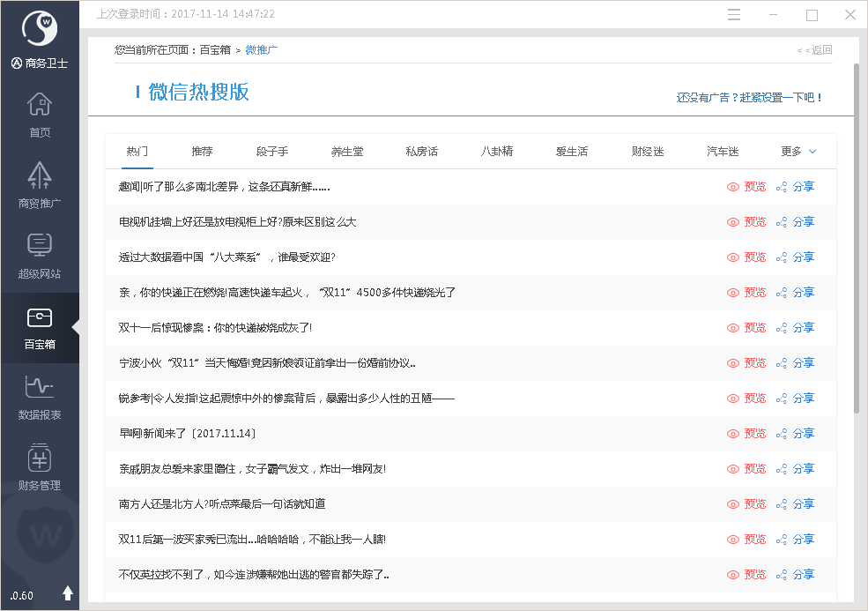Click the 财务管理 sidebar icon
This screenshot has height=611, width=868.
(x=39, y=466)
